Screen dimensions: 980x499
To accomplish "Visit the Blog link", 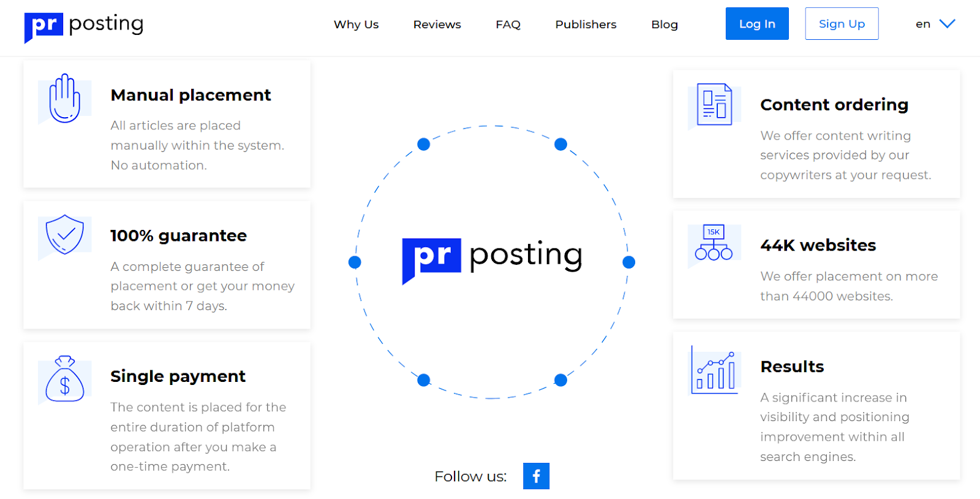I will coord(665,25).
